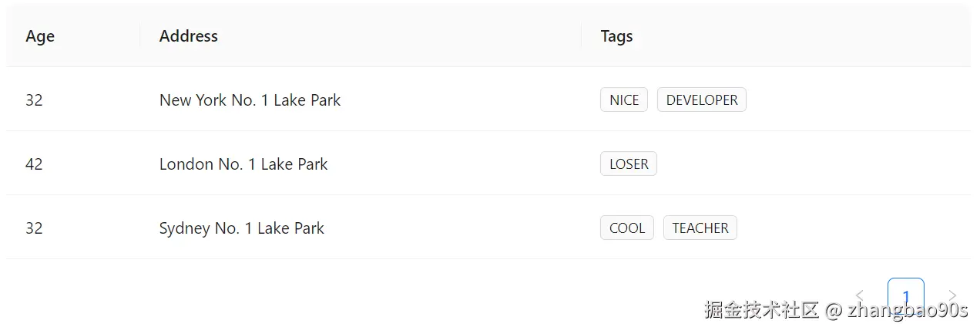Click the 掘金技术社区 watermark label
The width and height of the screenshot is (980, 334).
[761, 310]
